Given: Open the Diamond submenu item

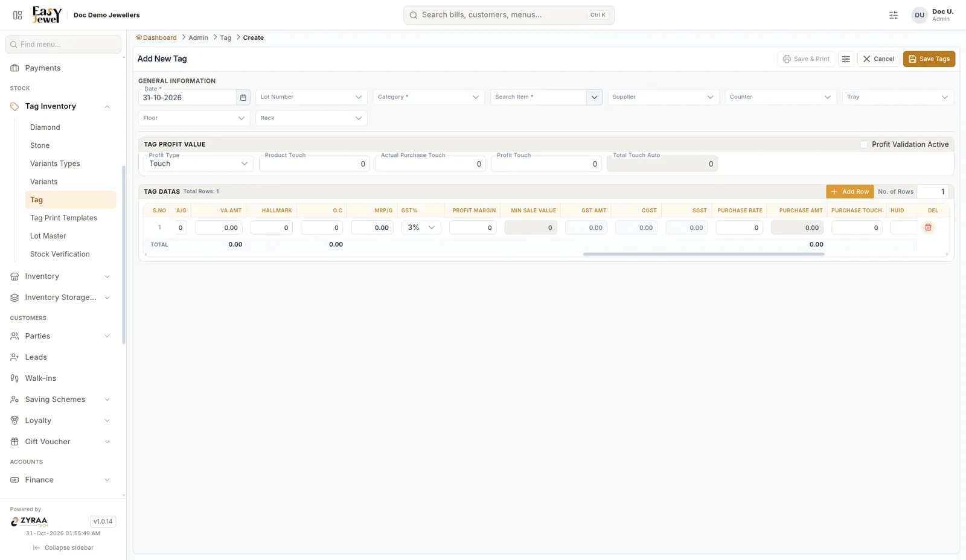Looking at the screenshot, I should pos(45,127).
